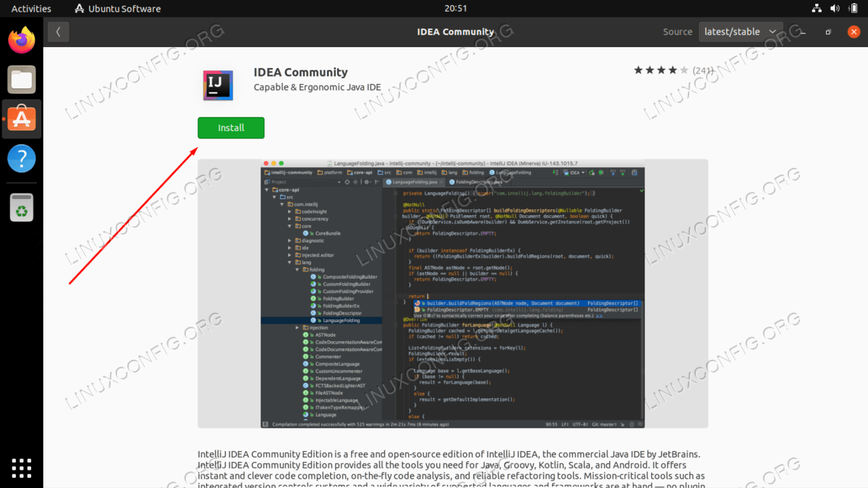Viewport: 868px width, 488px height.
Task: Click the IntelliJ IDEA app logo
Action: point(218,85)
